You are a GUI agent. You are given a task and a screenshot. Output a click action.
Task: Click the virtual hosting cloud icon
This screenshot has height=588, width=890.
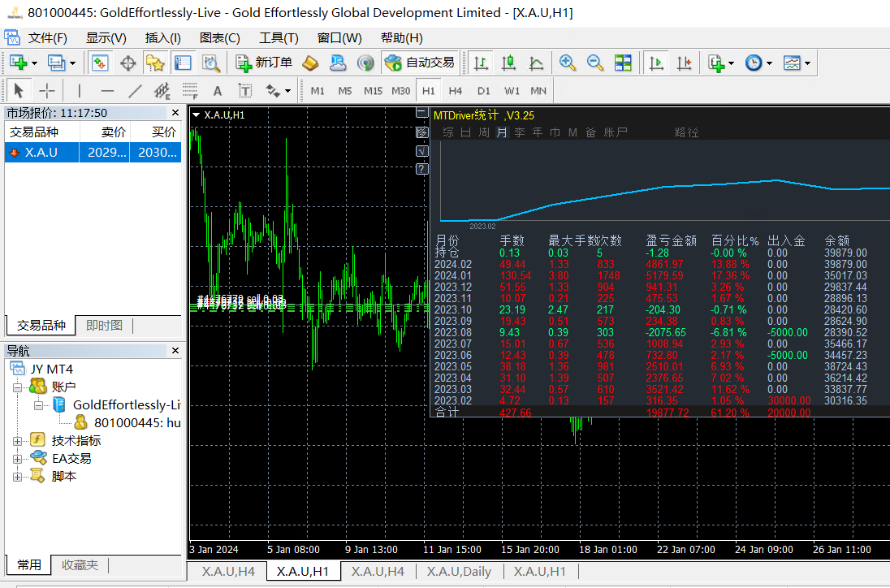338,63
